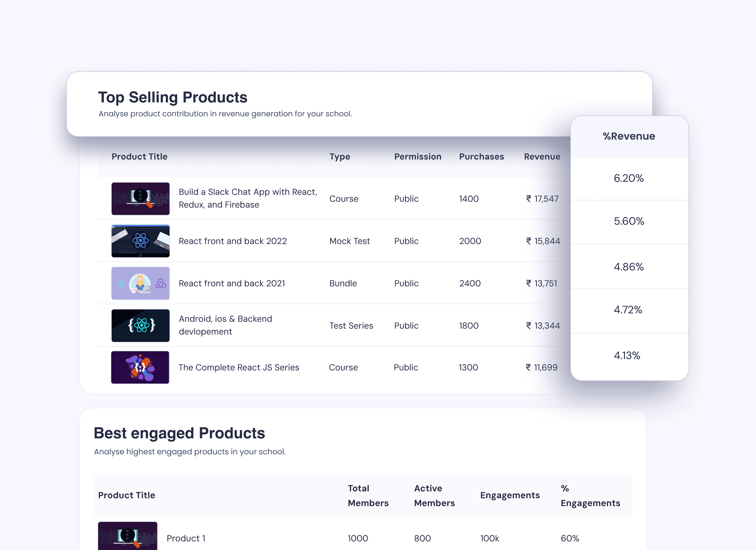Click "The Complete React JS Series" title

pyautogui.click(x=239, y=368)
